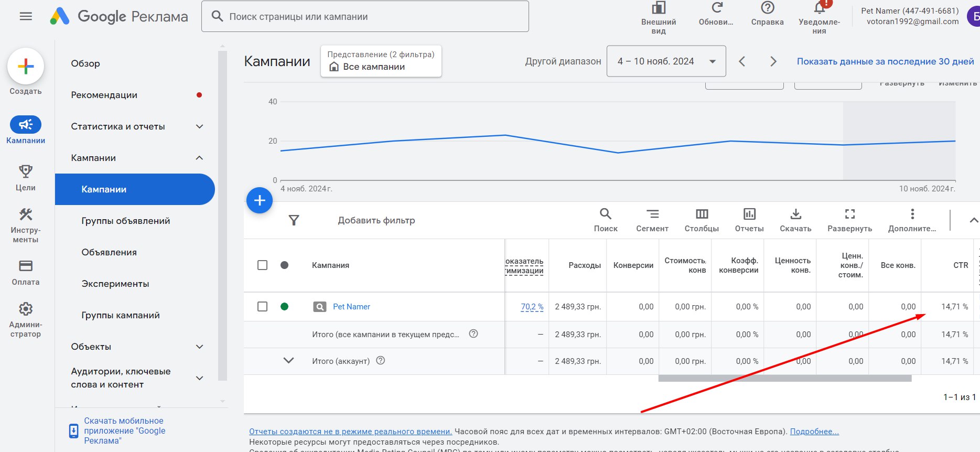Click the Google Реклама logo
Image resolution: width=980 pixels, height=452 pixels.
[119, 16]
